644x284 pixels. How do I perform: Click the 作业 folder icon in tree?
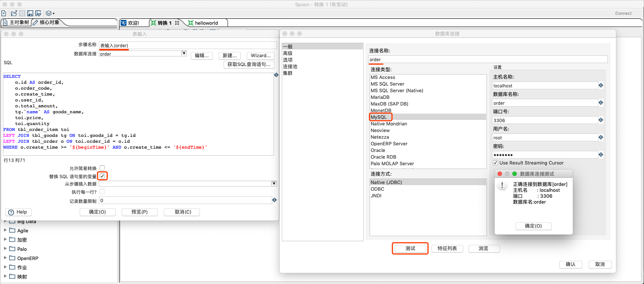[12, 267]
